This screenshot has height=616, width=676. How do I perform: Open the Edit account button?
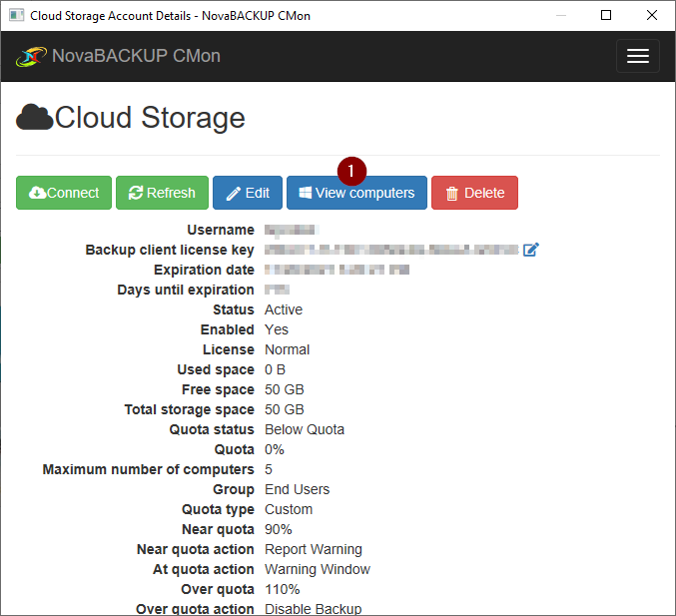click(248, 193)
